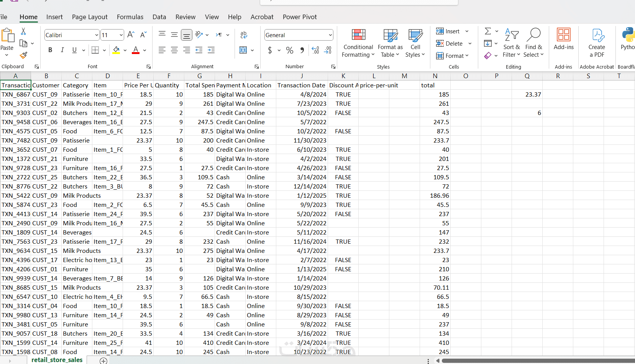This screenshot has height=364, width=635.
Task: Open the General number format dropdown
Action: (330, 35)
